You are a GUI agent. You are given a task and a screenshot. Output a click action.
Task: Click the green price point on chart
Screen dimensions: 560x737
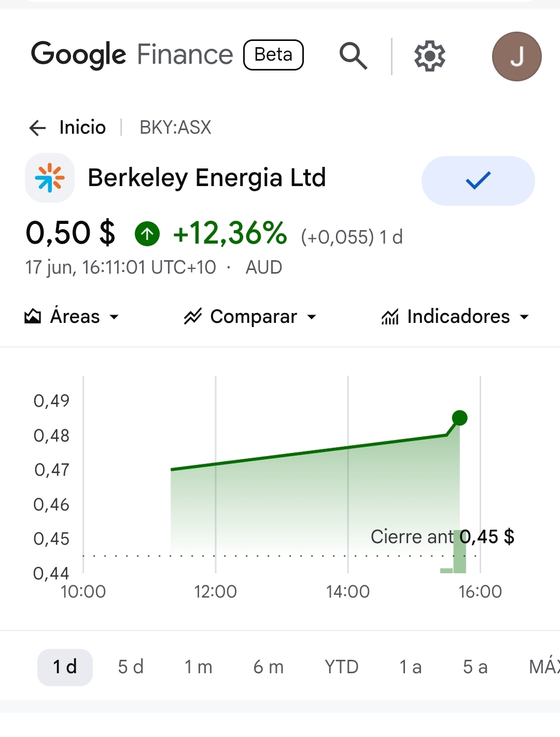(x=460, y=418)
